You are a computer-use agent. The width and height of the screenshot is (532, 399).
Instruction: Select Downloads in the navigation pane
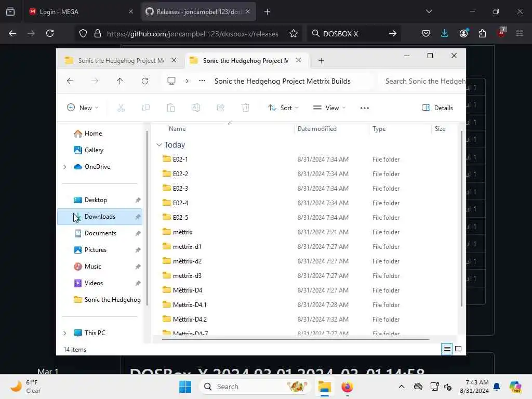[100, 217]
